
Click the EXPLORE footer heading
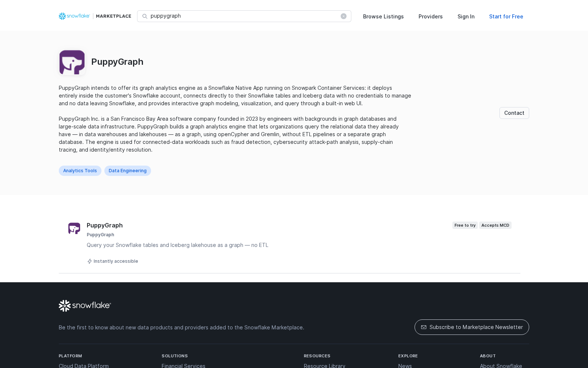(x=408, y=356)
